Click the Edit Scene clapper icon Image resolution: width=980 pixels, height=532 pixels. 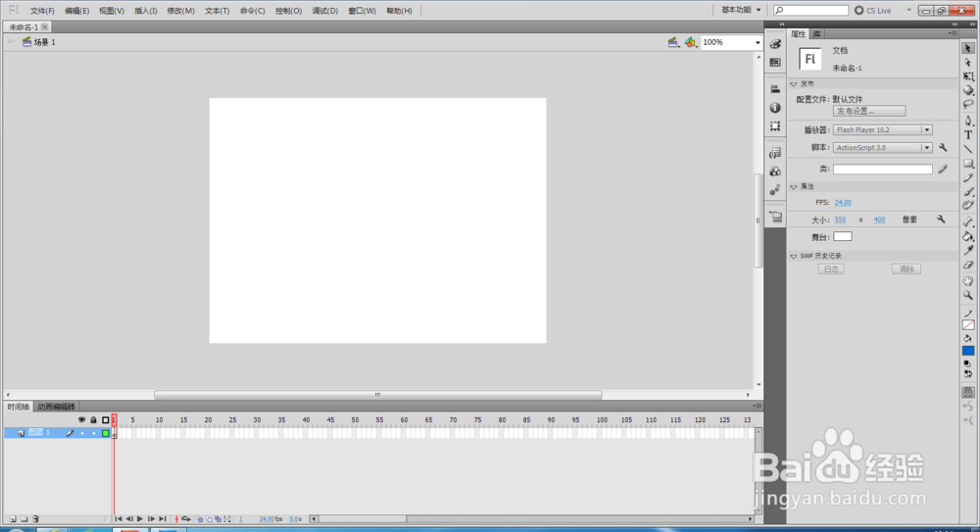[672, 42]
